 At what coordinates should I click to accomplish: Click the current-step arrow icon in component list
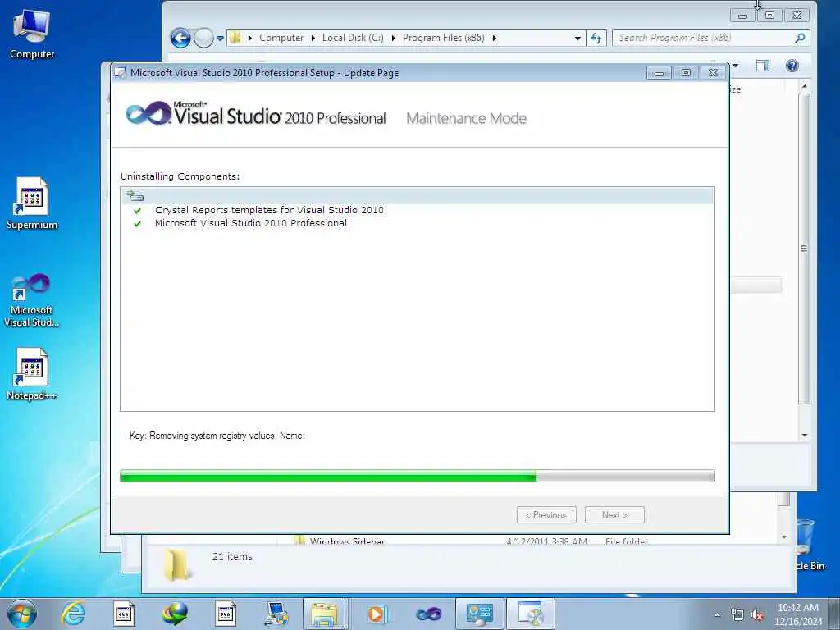tap(135, 195)
